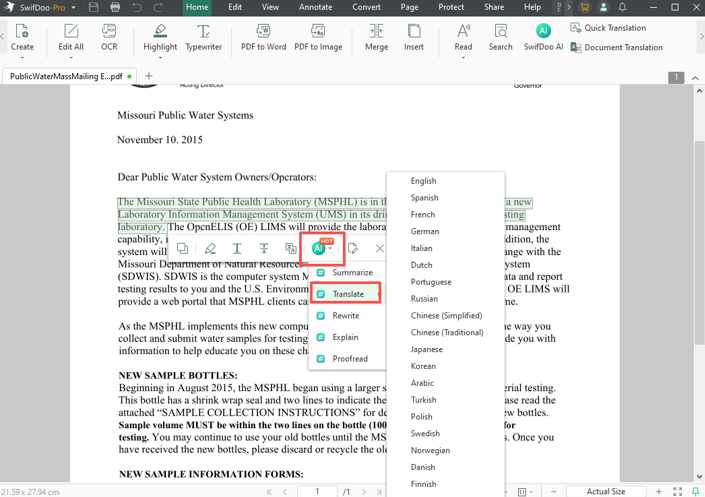The image size is (705, 497).
Task: Select the PublicWaterMassMailing pdf tab
Action: pyautogui.click(x=70, y=76)
